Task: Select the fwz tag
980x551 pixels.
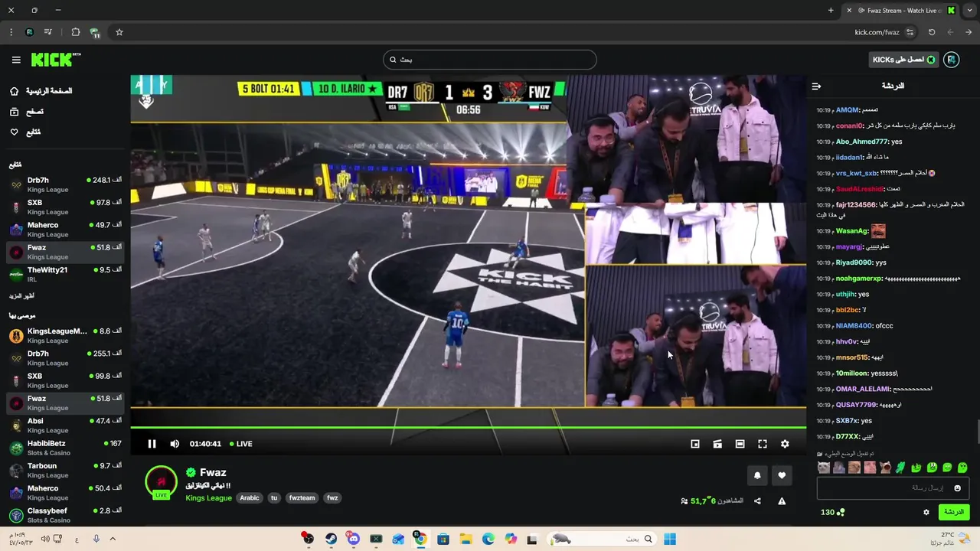Action: pyautogui.click(x=332, y=497)
